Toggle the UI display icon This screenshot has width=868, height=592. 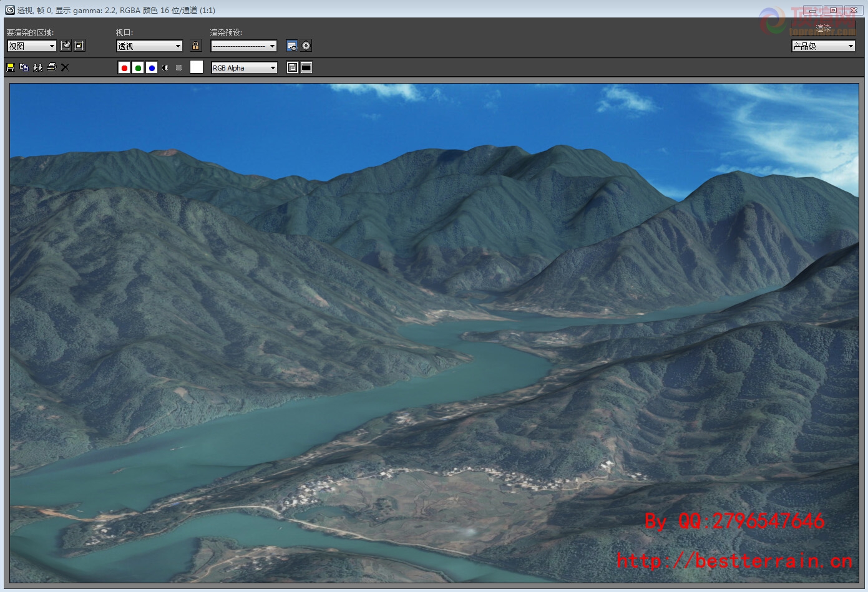tap(306, 67)
